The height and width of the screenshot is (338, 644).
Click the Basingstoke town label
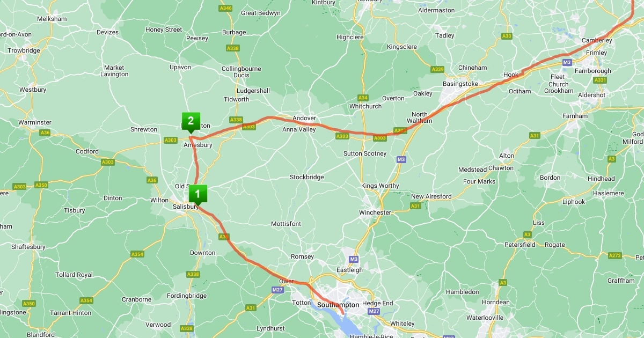(x=460, y=84)
